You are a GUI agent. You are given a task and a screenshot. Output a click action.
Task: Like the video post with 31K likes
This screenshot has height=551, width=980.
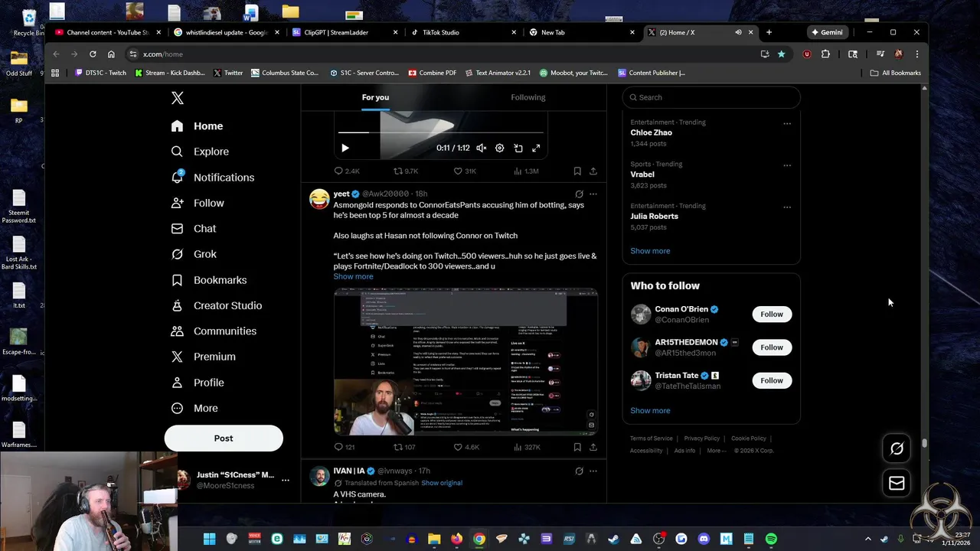(464, 171)
